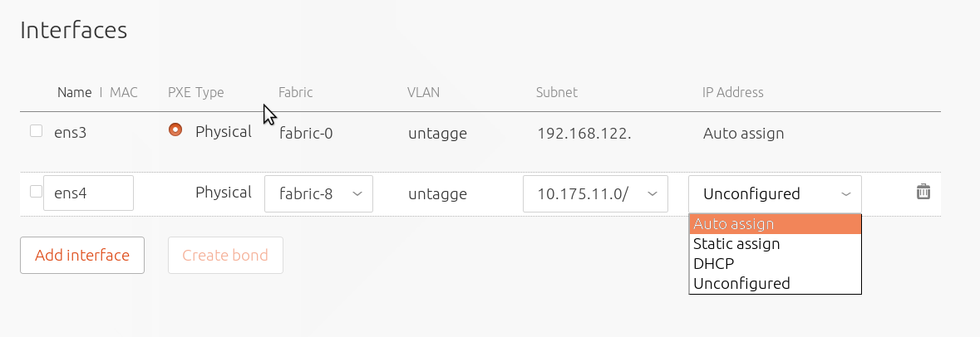This screenshot has height=337, width=980.
Task: Click the Add interface button
Action: [x=82, y=256]
